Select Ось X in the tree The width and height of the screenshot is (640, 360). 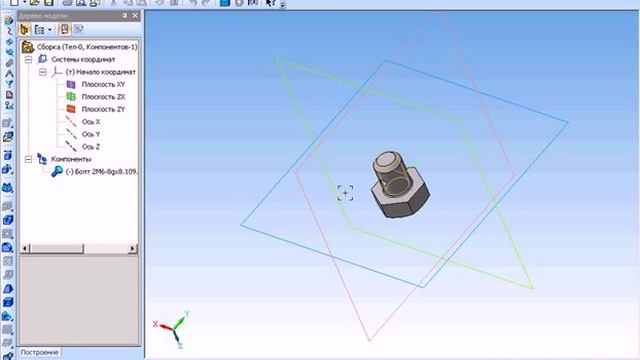click(91, 122)
